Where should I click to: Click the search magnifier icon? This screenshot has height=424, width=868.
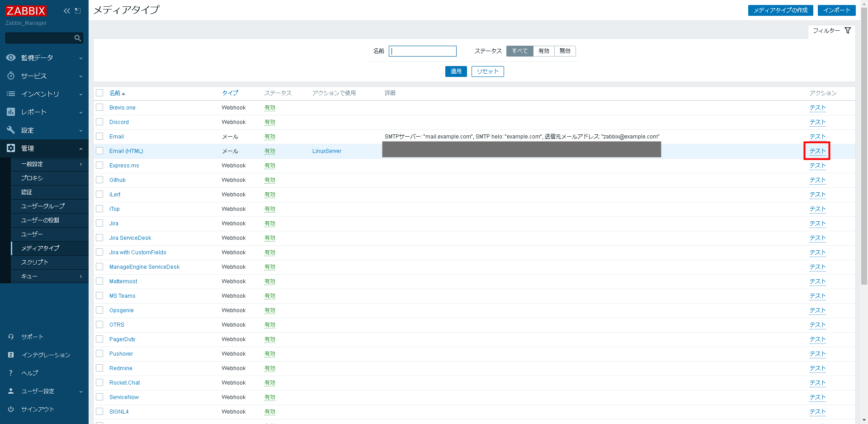click(x=78, y=38)
